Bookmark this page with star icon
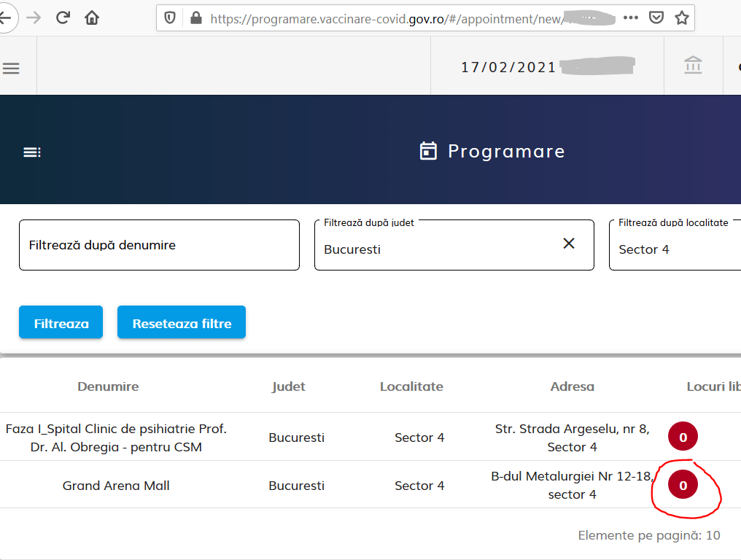The height and width of the screenshot is (560, 741). (682, 17)
